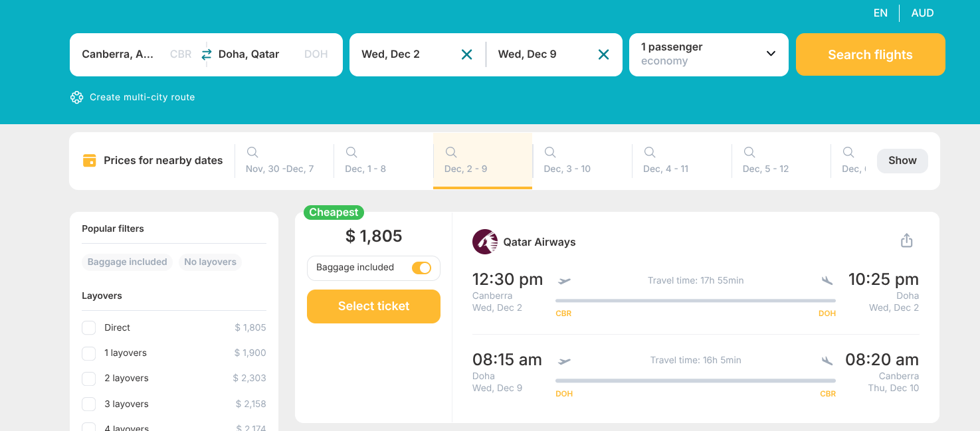Share the Qatar Airways ticket

click(x=906, y=240)
